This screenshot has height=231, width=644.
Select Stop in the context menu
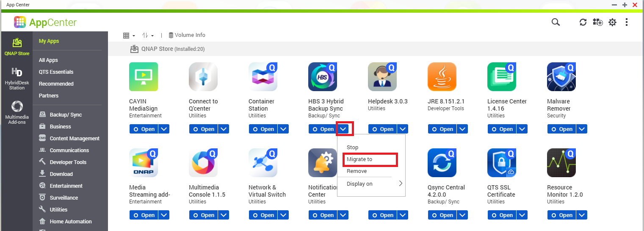click(x=352, y=148)
